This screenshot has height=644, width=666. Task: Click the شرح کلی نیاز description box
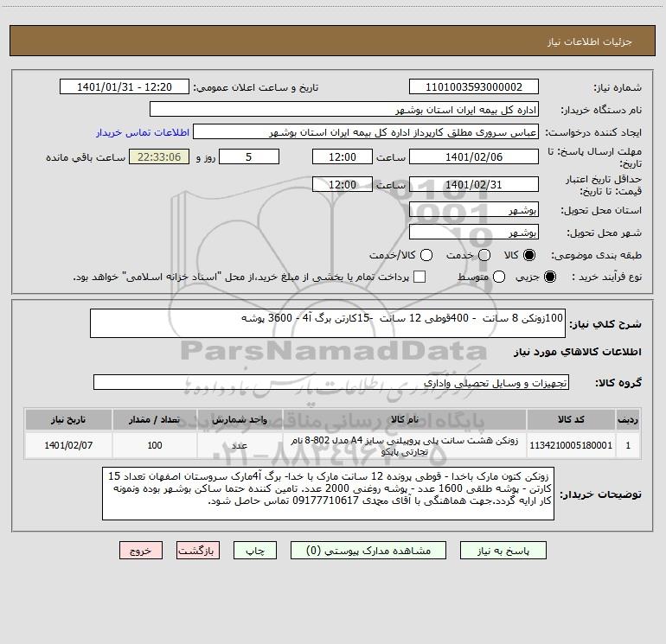tap(328, 323)
